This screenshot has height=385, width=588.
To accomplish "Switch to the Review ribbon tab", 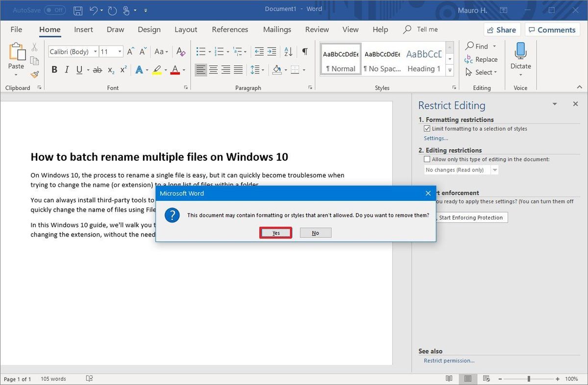I will (x=317, y=29).
